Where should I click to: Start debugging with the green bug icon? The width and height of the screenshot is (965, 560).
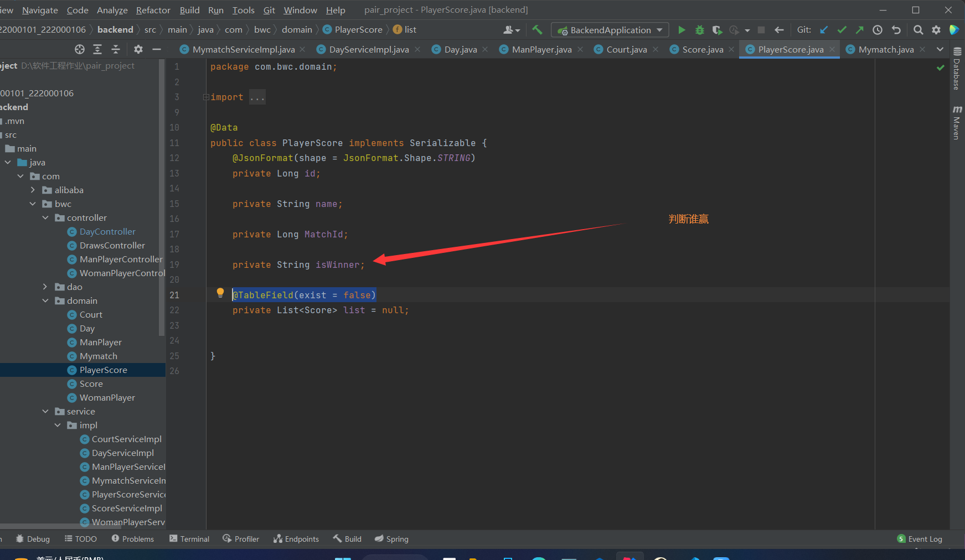[x=699, y=30]
